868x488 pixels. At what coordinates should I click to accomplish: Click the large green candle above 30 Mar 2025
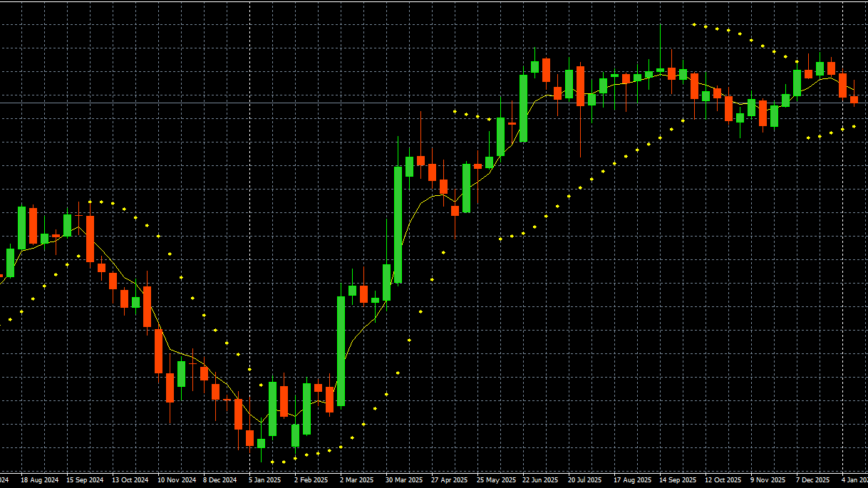tap(398, 224)
